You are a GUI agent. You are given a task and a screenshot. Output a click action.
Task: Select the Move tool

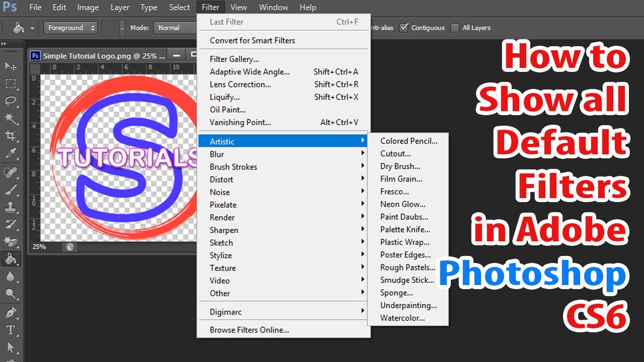click(11, 66)
